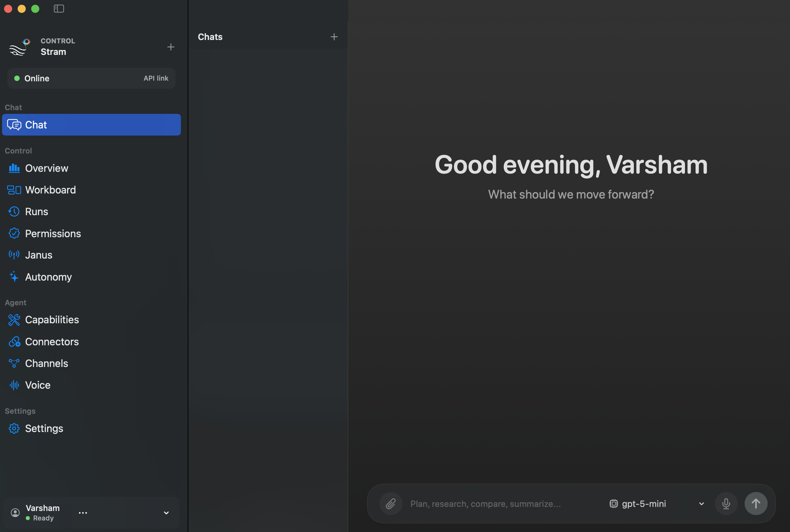The height and width of the screenshot is (532, 790).
Task: Navigate to Janus
Action: (x=91, y=255)
